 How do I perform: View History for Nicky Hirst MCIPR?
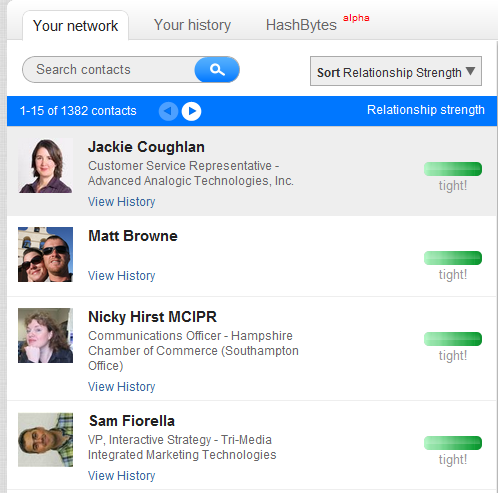tap(121, 387)
